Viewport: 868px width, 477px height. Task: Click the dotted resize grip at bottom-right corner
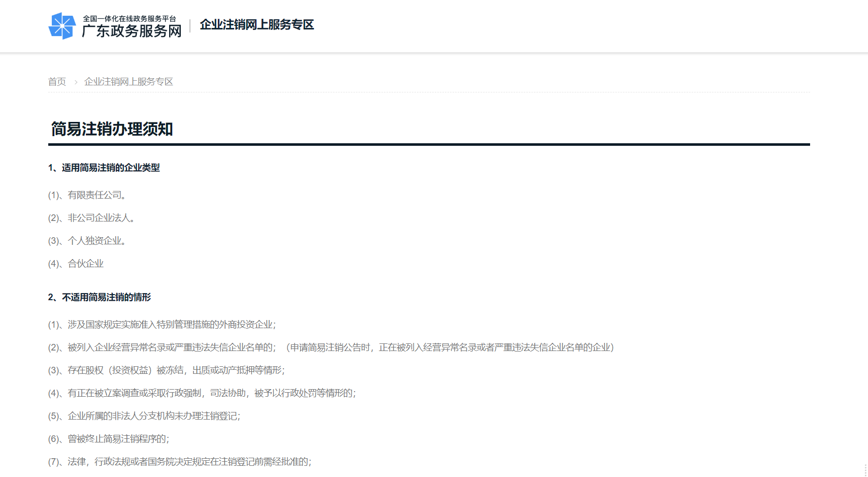[x=865, y=470]
